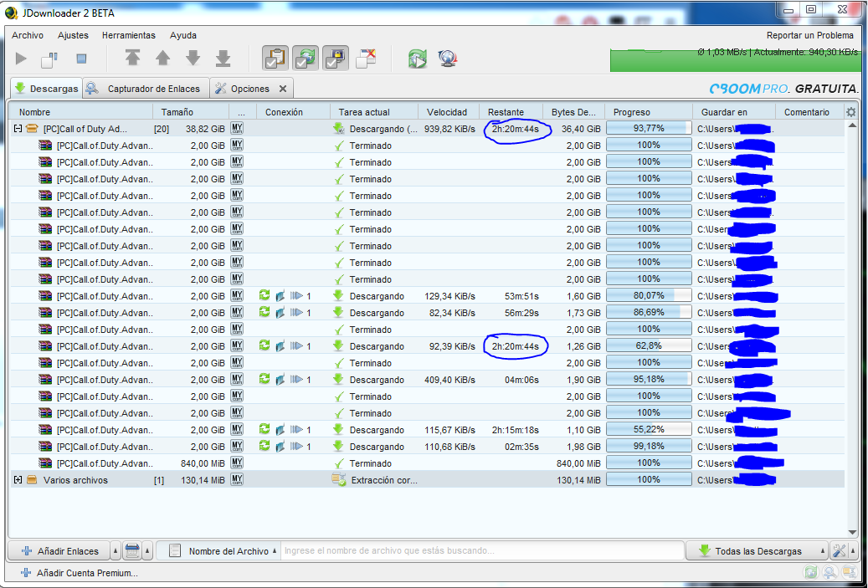Move selection to top of list

point(132,58)
